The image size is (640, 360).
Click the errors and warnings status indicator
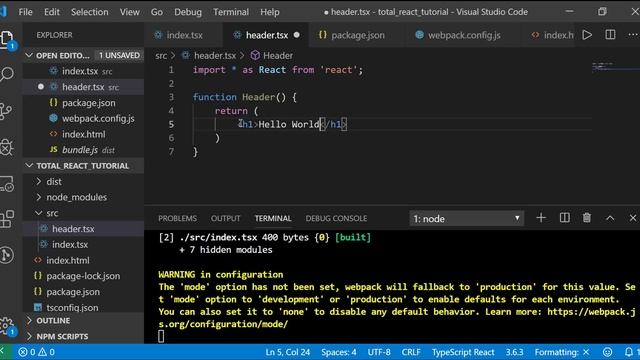[x=36, y=352]
